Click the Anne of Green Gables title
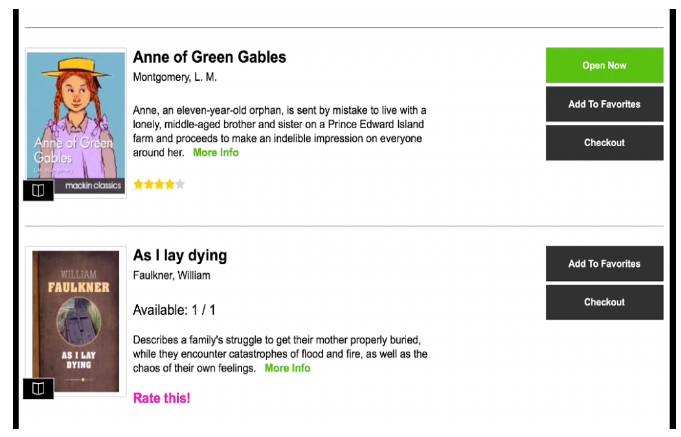This screenshot has width=681, height=437. [x=209, y=57]
